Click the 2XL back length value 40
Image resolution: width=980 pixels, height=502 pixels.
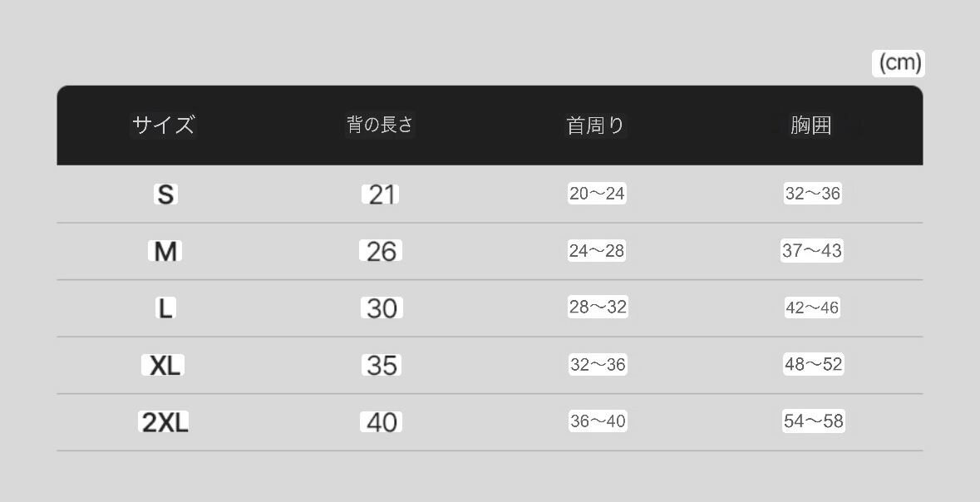[x=382, y=422]
